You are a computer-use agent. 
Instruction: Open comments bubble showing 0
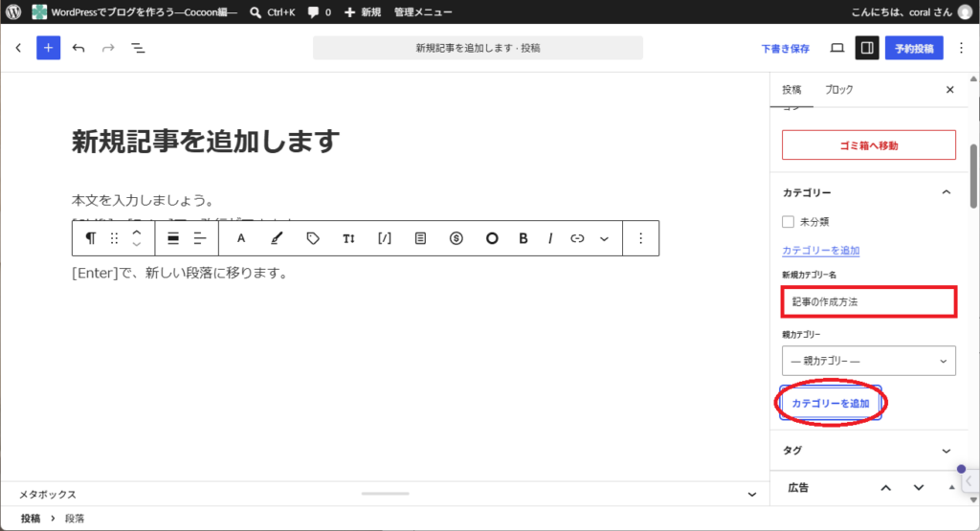click(x=320, y=11)
